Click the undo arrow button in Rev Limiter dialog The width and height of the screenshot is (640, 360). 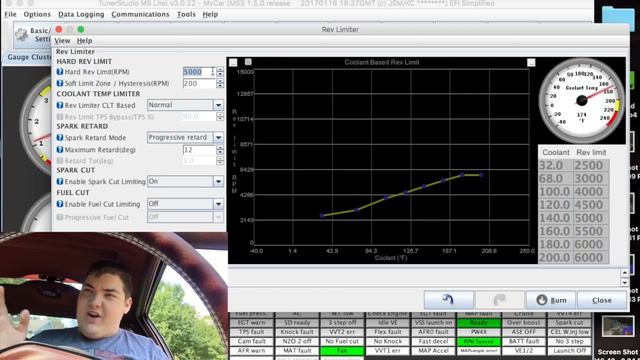click(x=449, y=300)
